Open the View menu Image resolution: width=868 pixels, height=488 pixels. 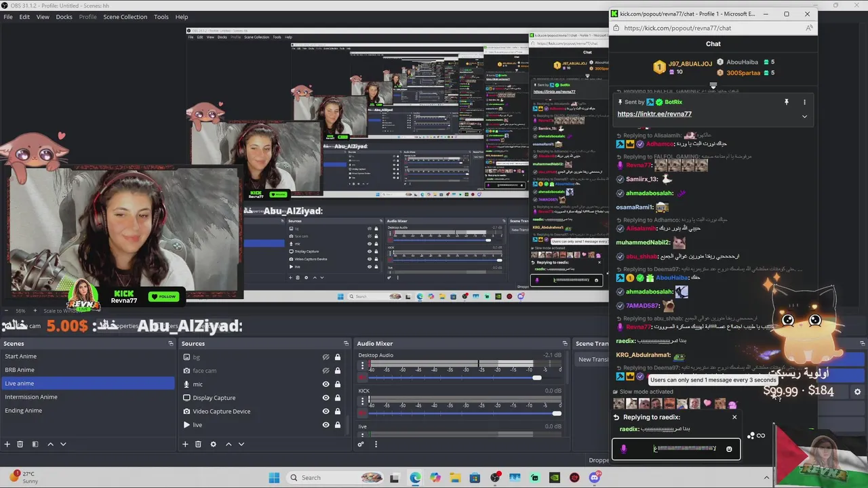43,17
